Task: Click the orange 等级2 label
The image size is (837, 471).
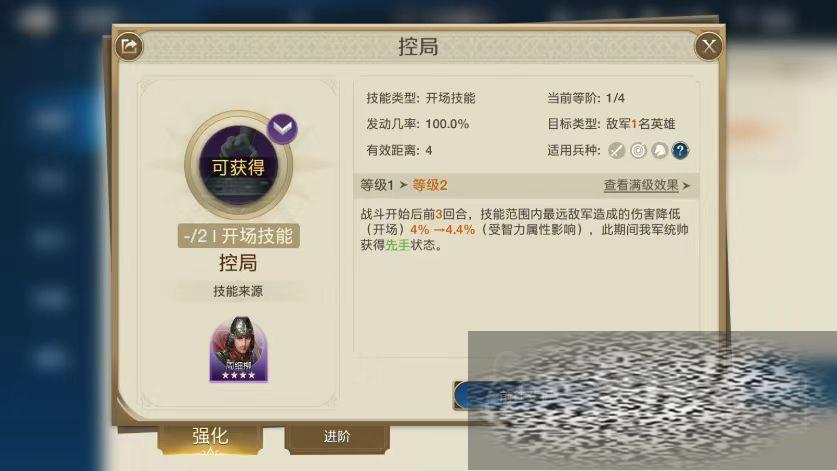Action: (430, 185)
